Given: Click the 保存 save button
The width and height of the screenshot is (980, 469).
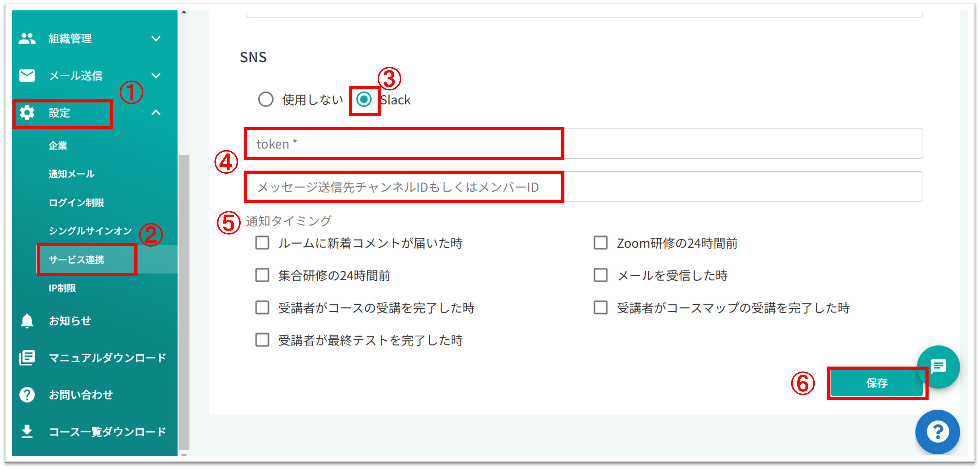Looking at the screenshot, I should [x=876, y=383].
